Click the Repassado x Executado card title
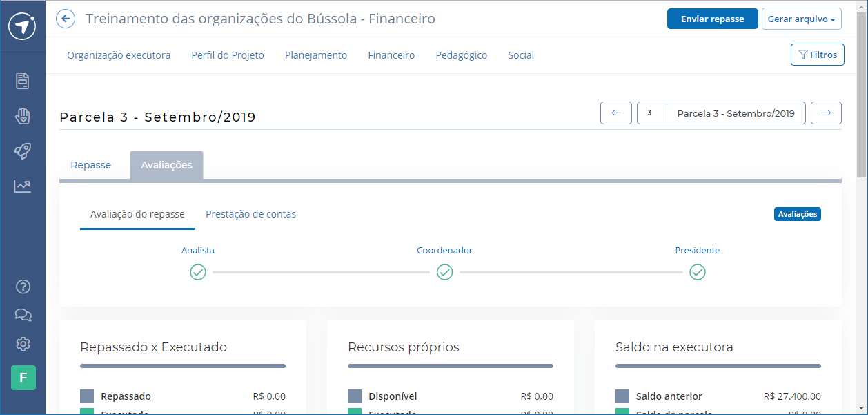 [153, 347]
